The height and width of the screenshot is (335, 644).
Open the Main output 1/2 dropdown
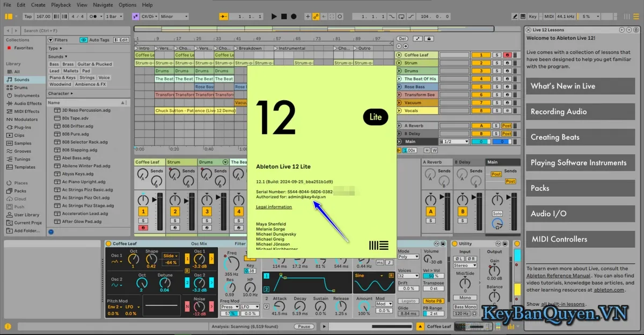coord(454,142)
